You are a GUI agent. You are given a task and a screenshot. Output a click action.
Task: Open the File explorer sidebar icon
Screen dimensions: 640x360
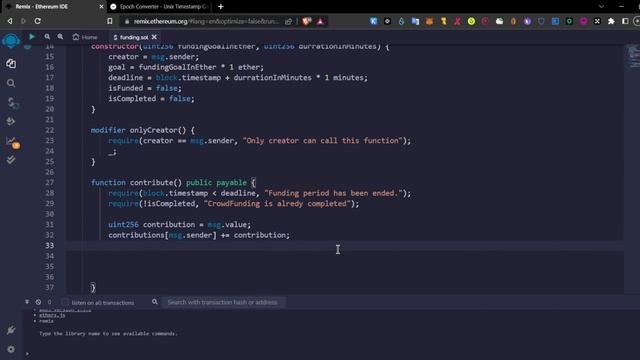(x=11, y=64)
